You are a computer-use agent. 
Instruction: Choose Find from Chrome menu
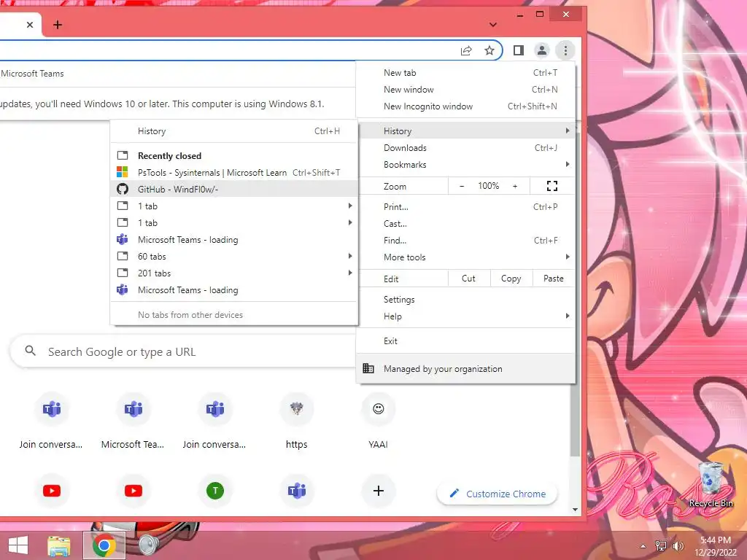pyautogui.click(x=465, y=241)
